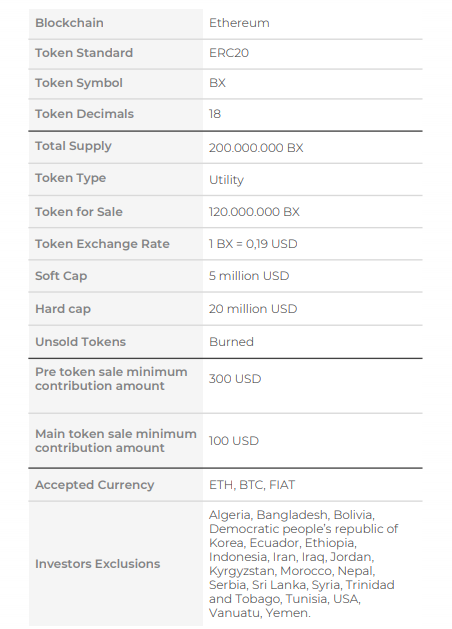Image resolution: width=452 pixels, height=629 pixels.
Task: Click Main token sale minimum contribution label
Action: pyautogui.click(x=116, y=441)
